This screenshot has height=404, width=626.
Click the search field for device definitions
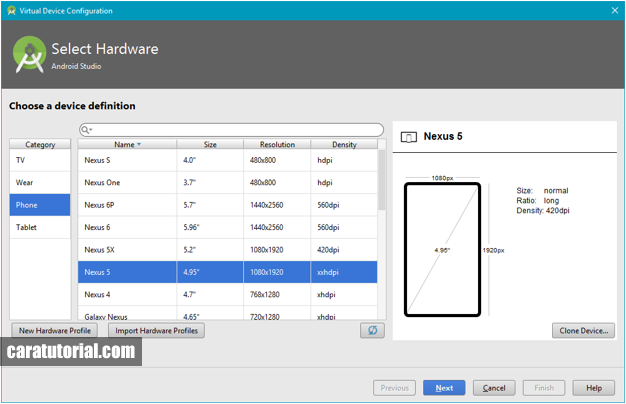[232, 130]
